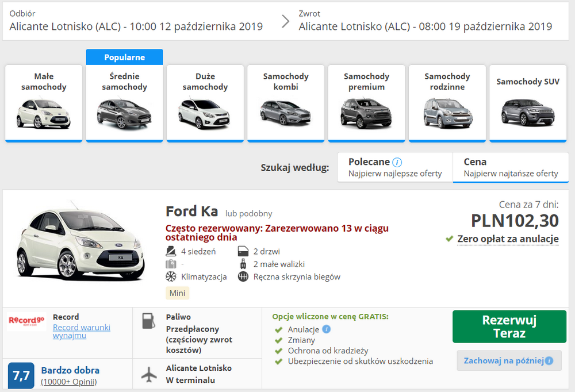Image resolution: width=575 pixels, height=392 pixels.
Task: Select the Małe samochody category card
Action: coord(44,103)
